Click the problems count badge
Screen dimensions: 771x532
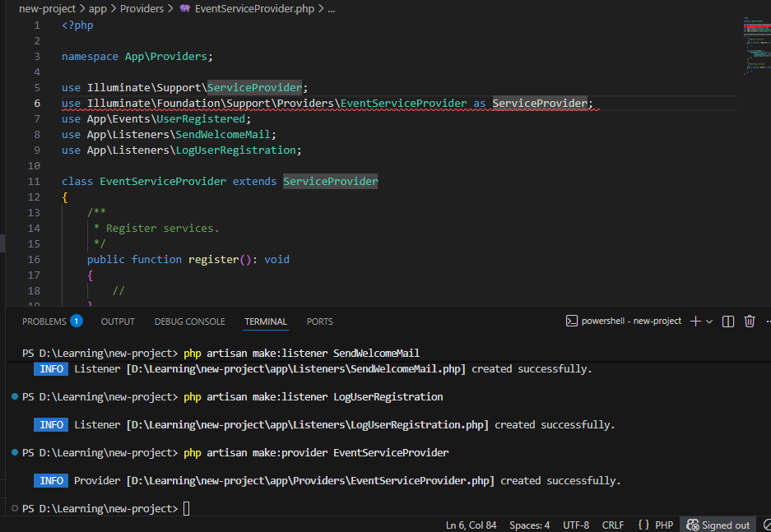coord(77,321)
